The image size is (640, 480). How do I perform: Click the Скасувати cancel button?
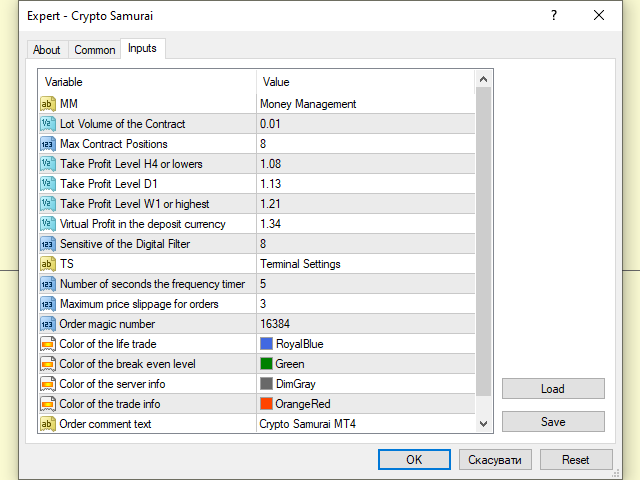[x=495, y=460]
